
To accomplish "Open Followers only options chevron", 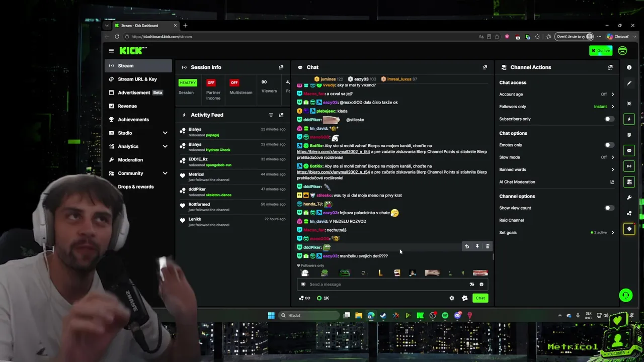I will point(613,107).
